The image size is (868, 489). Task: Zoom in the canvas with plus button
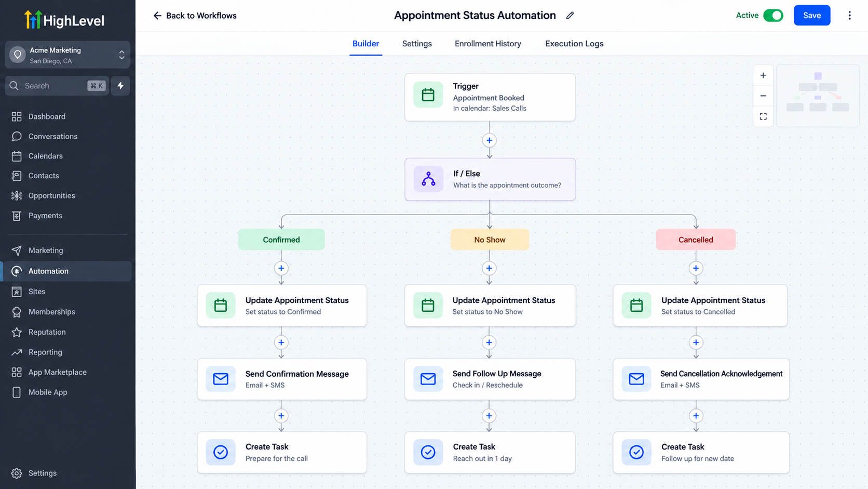763,75
